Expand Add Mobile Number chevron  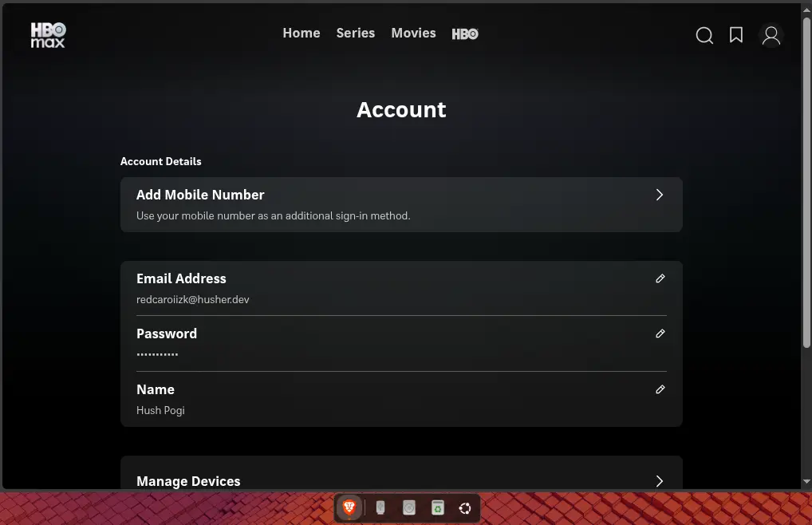659,195
